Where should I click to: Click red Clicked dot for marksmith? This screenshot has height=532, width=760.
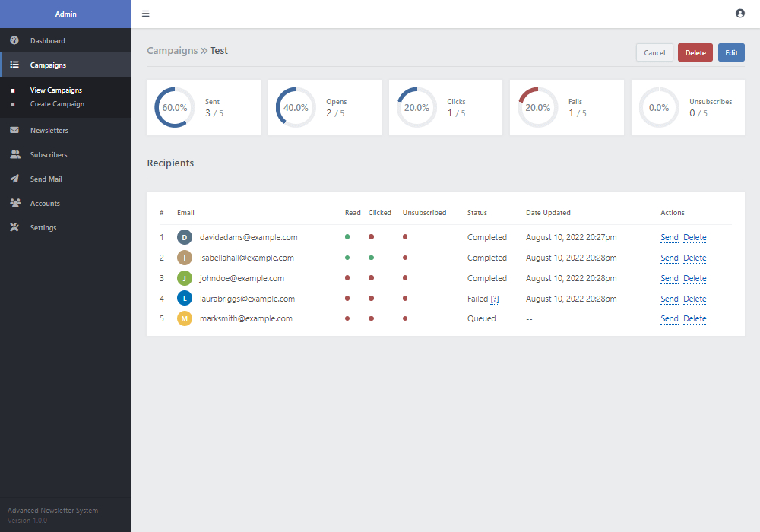click(372, 318)
